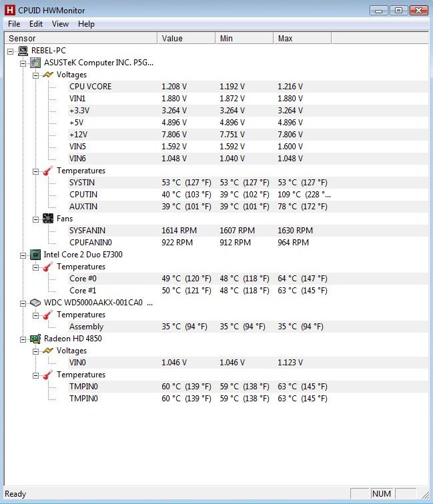
Task: Select the +12V voltage row
Action: (248, 135)
